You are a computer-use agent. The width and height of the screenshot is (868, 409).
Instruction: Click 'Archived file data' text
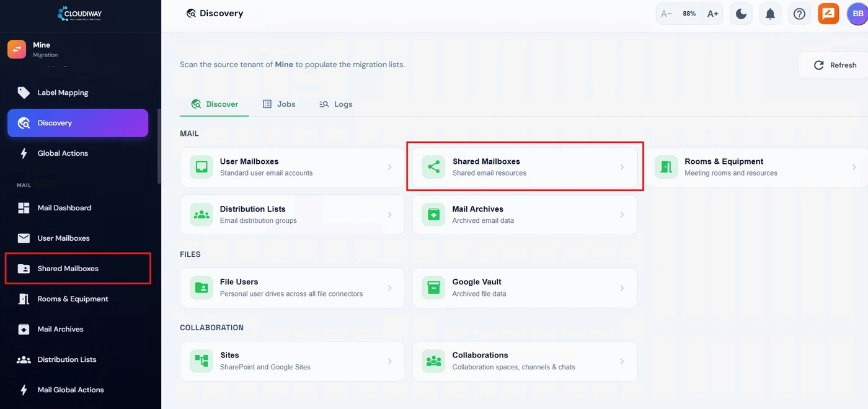coord(479,294)
